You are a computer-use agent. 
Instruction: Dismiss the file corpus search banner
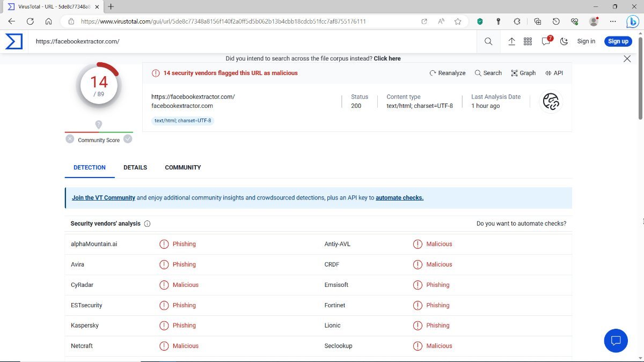click(627, 58)
